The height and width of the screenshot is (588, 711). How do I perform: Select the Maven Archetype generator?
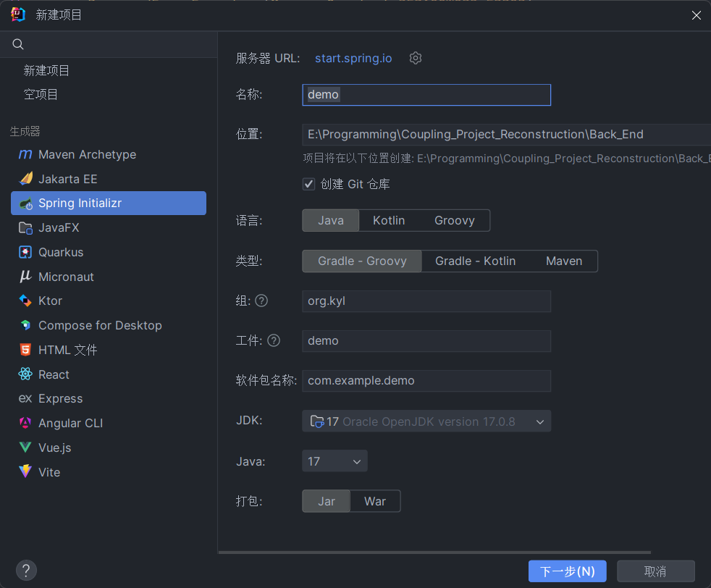point(87,154)
